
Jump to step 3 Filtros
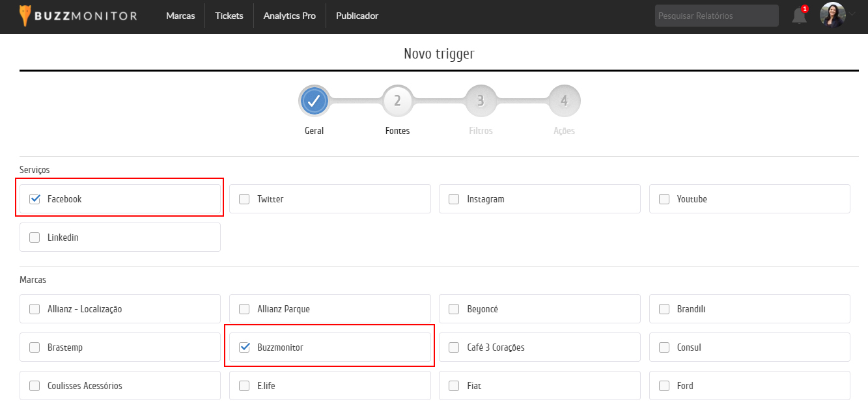point(481,101)
